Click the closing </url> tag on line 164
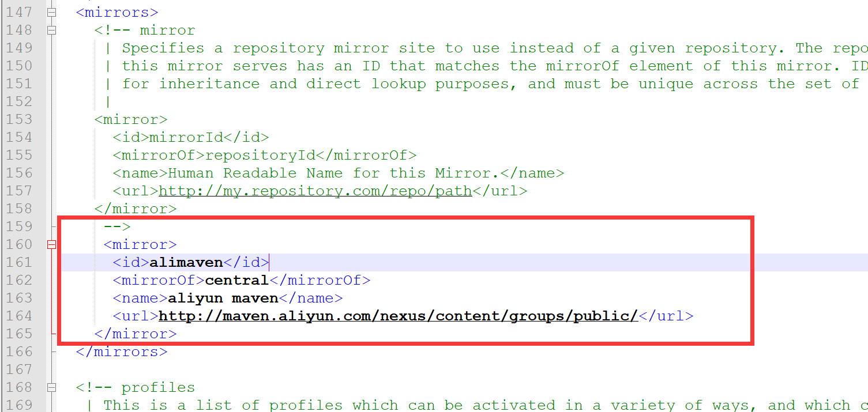Screen dimensions: 868x412 666,316
